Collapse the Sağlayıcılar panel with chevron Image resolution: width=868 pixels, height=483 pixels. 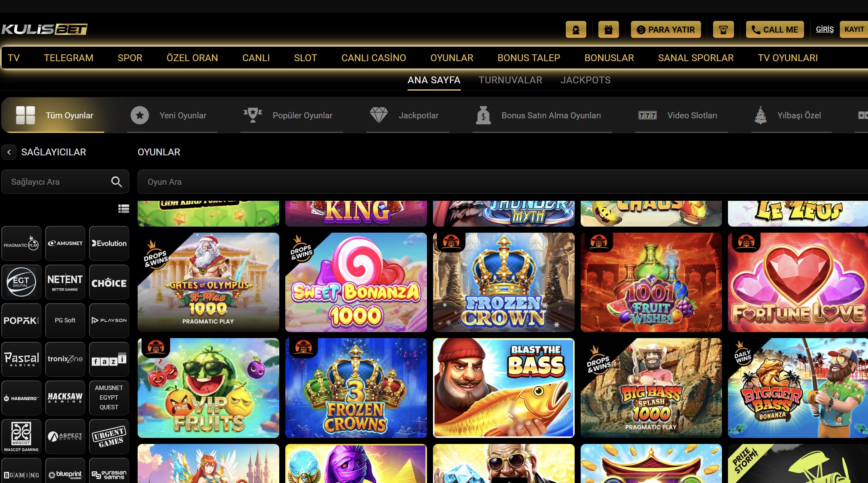coord(9,152)
